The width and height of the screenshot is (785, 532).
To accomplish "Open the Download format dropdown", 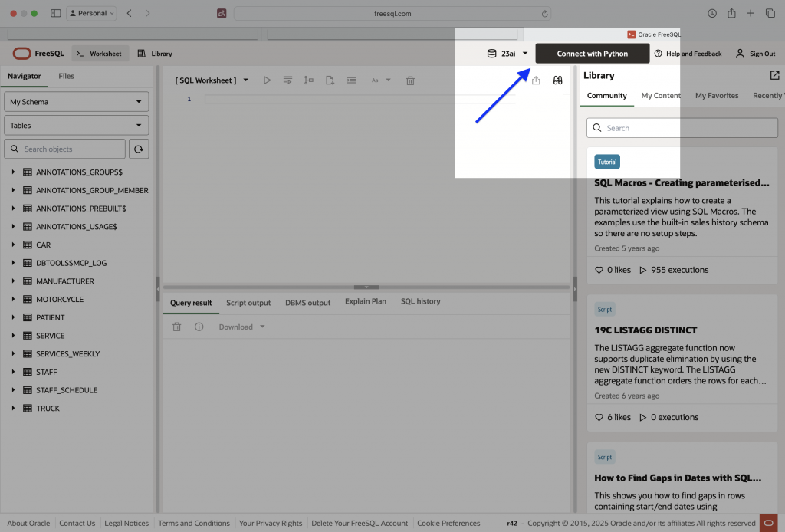I will 242,326.
